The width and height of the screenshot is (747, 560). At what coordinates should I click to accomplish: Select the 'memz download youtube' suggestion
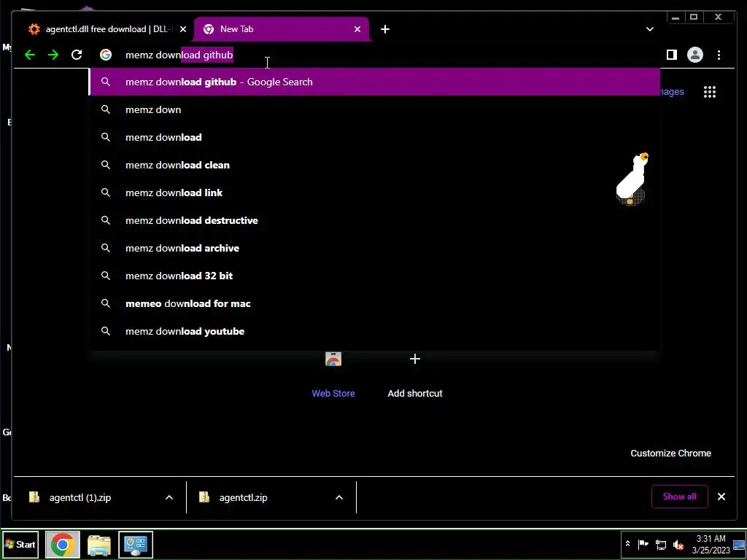tap(374, 331)
